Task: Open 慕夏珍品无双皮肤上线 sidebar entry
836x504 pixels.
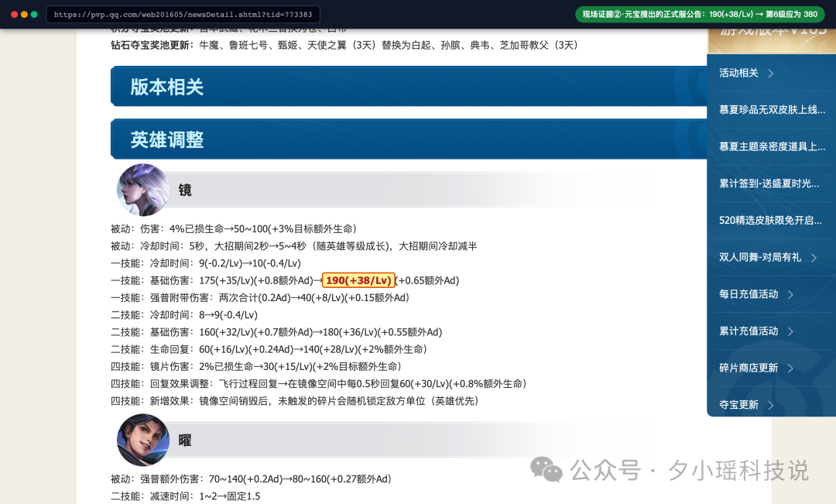Action: [772, 110]
